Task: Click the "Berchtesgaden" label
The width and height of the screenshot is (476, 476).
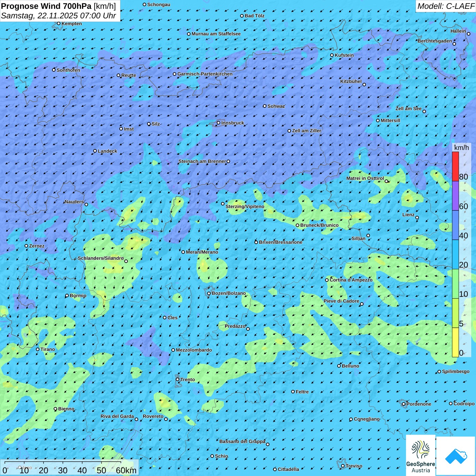Action: tap(435, 41)
